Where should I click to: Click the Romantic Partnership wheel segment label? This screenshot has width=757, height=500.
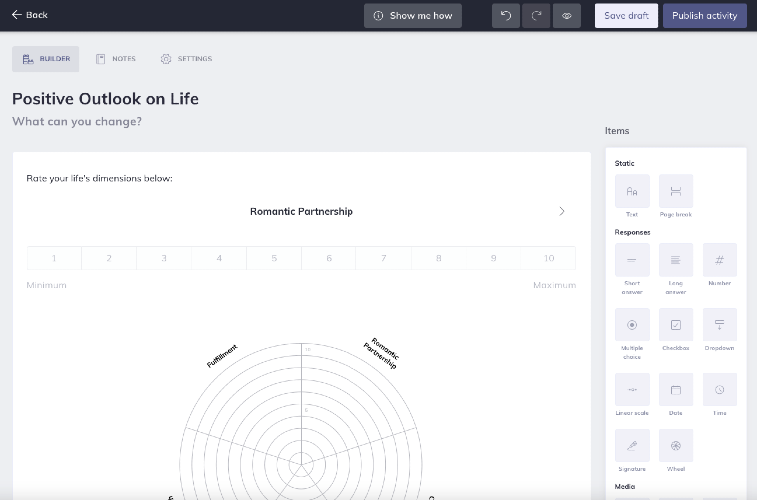381,354
